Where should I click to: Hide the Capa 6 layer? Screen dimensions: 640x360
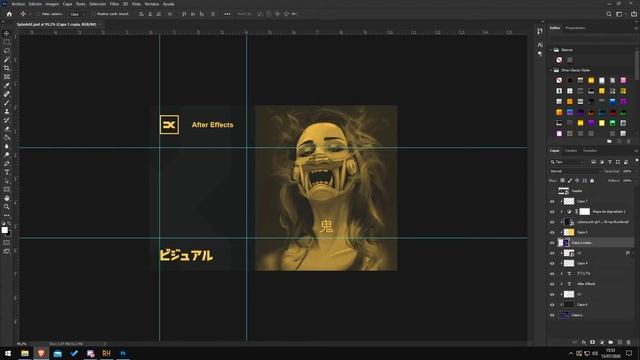coord(552,304)
